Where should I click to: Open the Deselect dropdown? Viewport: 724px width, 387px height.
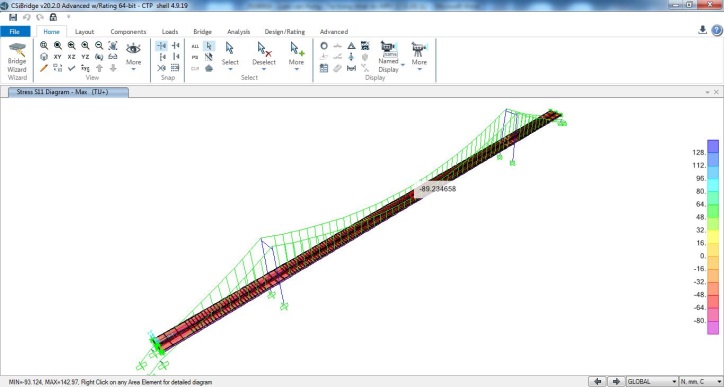click(x=264, y=57)
